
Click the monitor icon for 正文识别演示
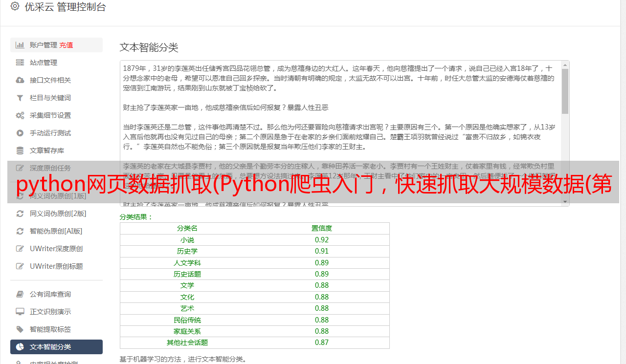click(x=20, y=312)
